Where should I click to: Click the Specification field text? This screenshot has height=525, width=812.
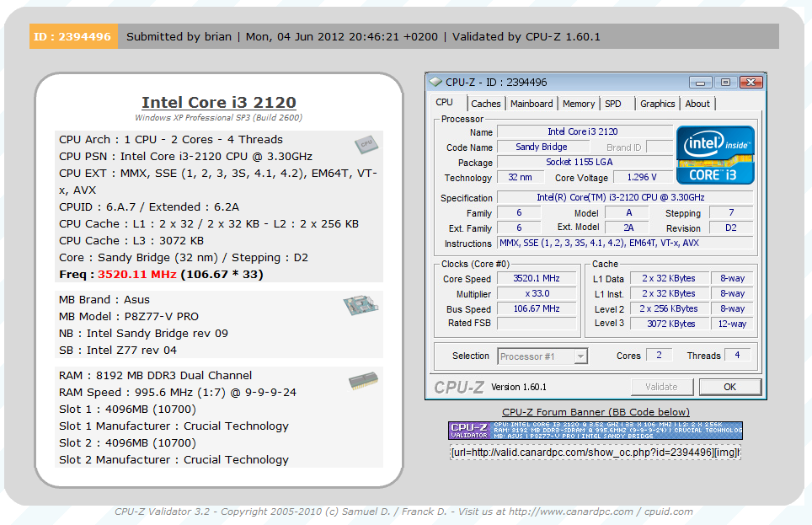pyautogui.click(x=624, y=197)
